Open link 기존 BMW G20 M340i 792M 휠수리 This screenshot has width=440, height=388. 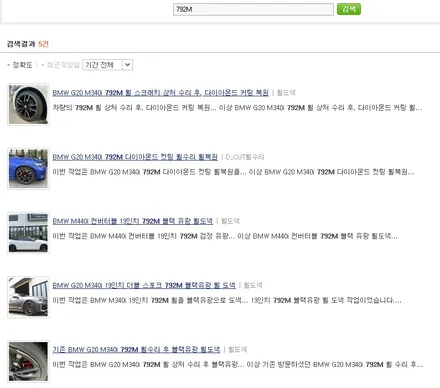coord(136,349)
